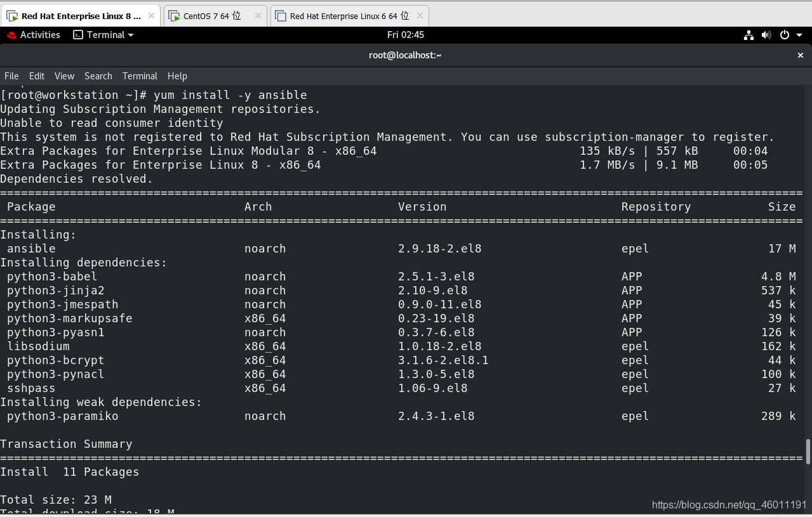Click the 'Repository' column header

point(656,207)
